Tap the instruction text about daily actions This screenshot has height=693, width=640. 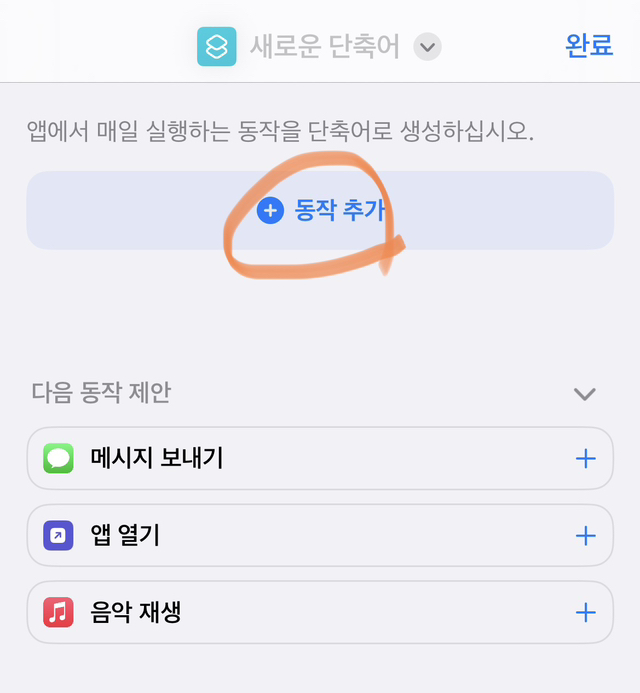point(281,131)
